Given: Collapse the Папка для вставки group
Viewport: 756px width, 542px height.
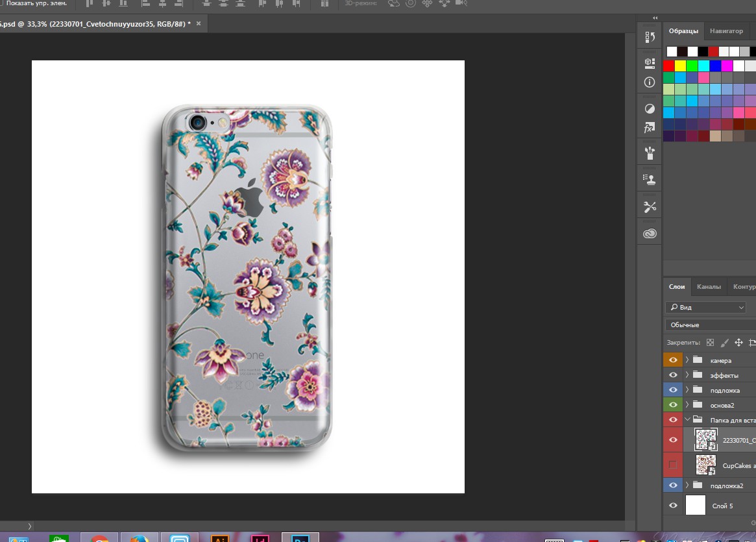Looking at the screenshot, I should [x=687, y=420].
